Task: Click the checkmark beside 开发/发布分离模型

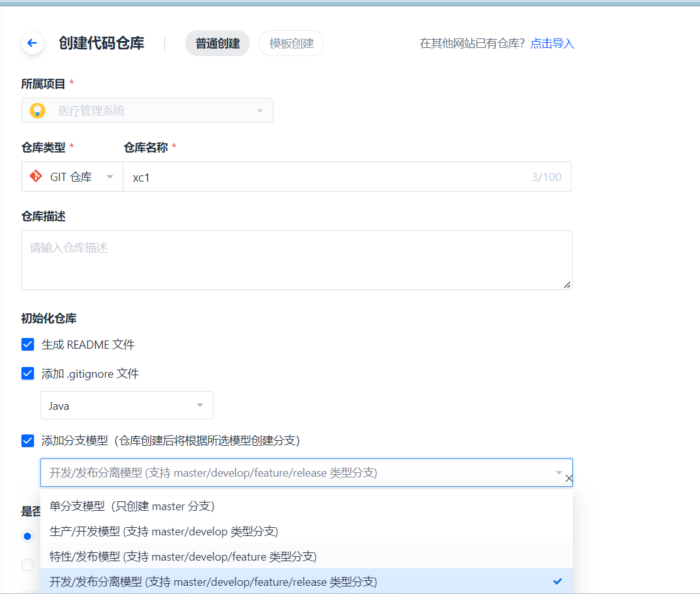Action: pyautogui.click(x=557, y=581)
